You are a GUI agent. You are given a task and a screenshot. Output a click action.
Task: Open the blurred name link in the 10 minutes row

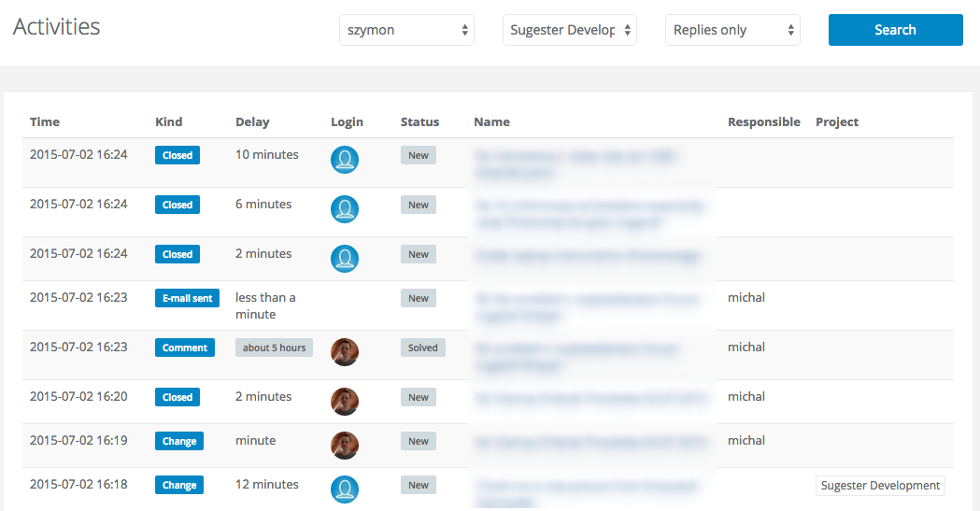(575, 164)
